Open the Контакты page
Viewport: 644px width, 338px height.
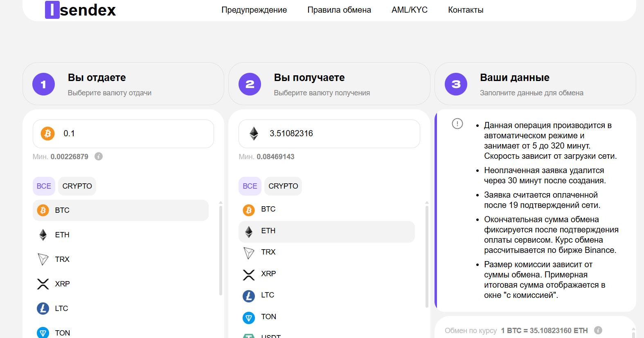click(x=466, y=10)
